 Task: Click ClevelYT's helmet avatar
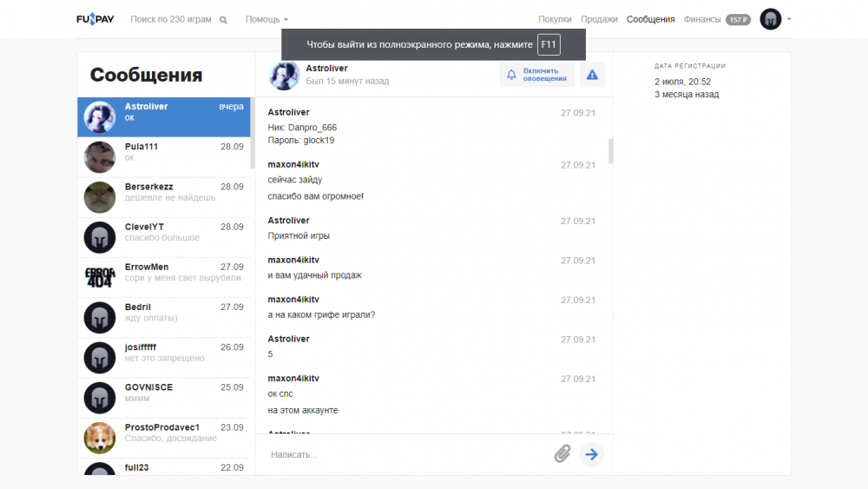pyautogui.click(x=100, y=238)
